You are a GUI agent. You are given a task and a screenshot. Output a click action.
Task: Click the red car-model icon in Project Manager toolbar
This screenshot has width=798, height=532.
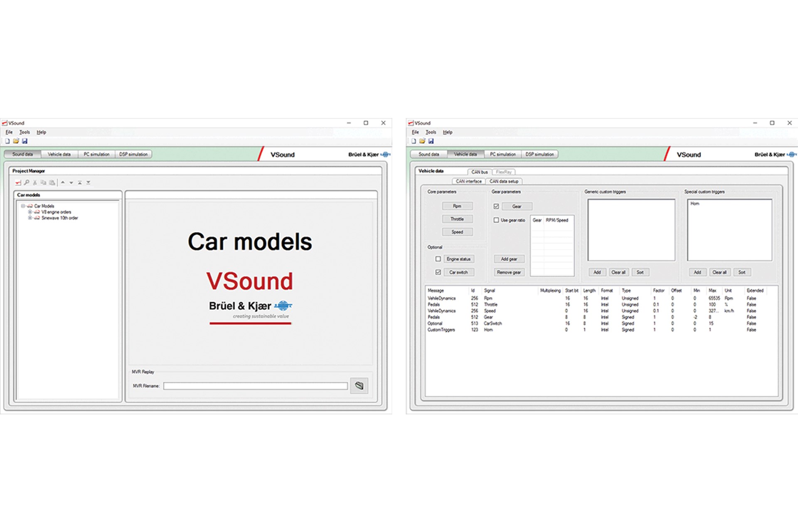[18, 182]
